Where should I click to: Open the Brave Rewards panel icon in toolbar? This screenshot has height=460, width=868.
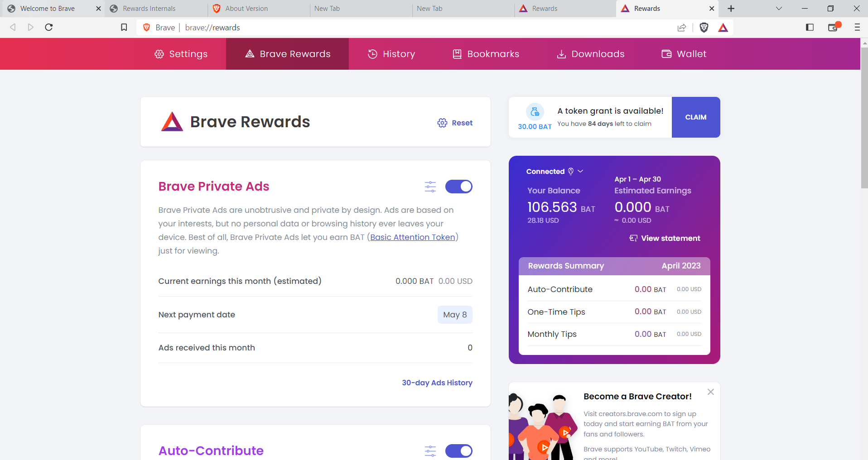723,28
